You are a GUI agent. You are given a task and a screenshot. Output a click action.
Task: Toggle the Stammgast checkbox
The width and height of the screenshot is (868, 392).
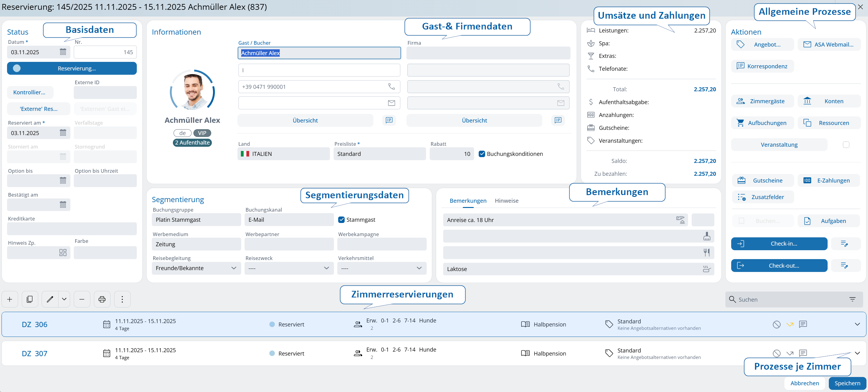click(341, 219)
